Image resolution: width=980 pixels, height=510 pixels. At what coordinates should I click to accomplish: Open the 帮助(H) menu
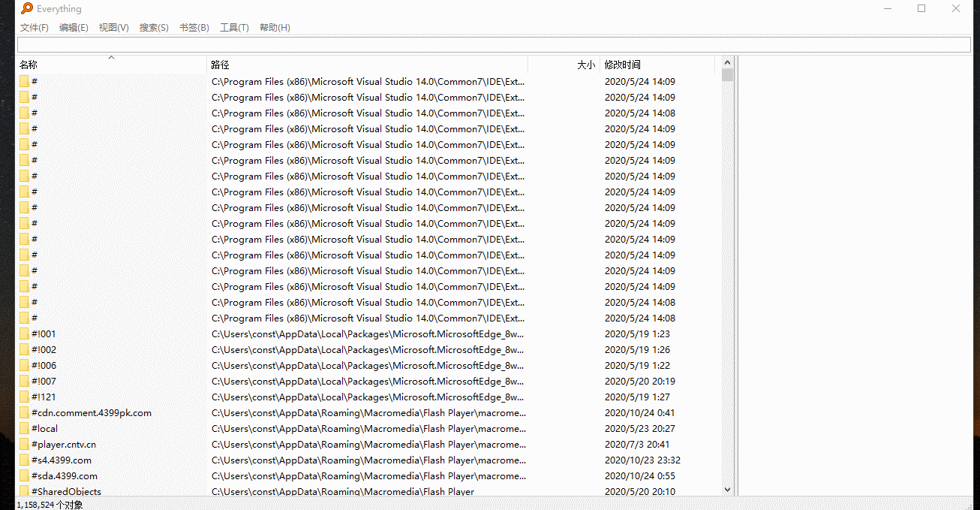(x=275, y=28)
